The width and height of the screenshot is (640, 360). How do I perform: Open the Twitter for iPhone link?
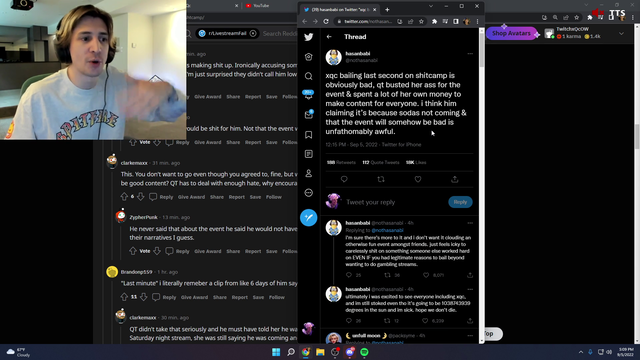point(401,144)
